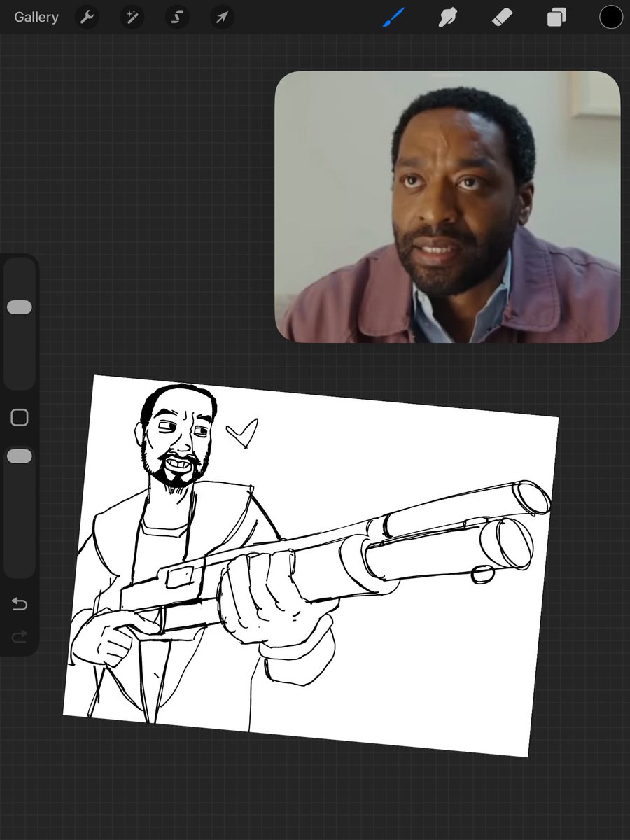
Task: Redo the last undone stroke
Action: pos(20,636)
